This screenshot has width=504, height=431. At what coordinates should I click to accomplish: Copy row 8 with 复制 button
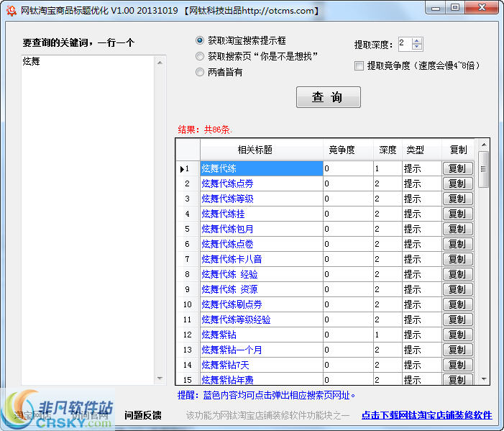pyautogui.click(x=458, y=274)
